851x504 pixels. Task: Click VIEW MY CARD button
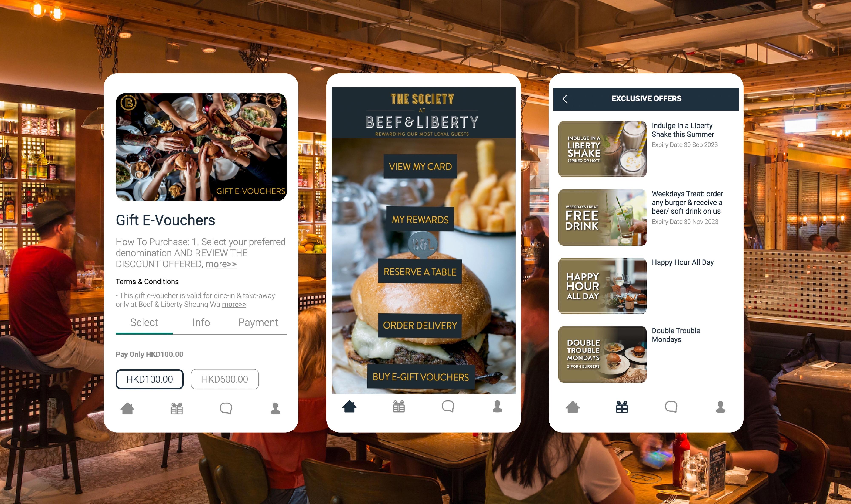coord(420,167)
